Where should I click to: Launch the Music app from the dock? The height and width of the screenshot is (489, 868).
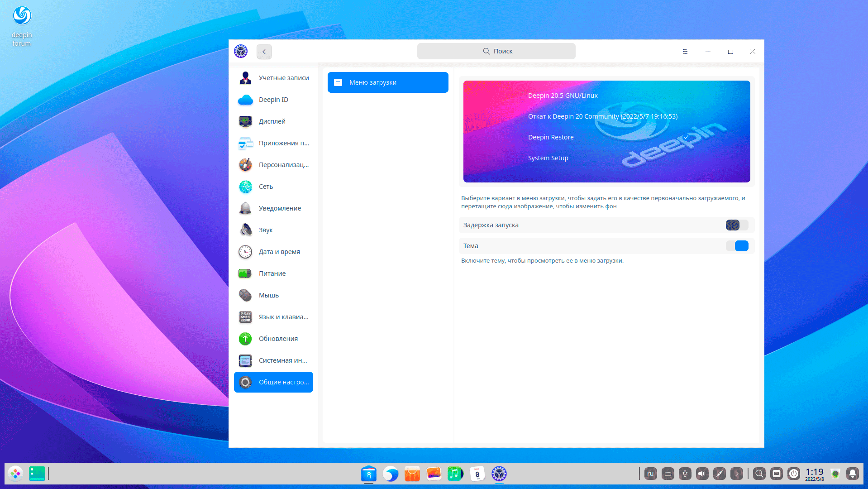pos(456,474)
